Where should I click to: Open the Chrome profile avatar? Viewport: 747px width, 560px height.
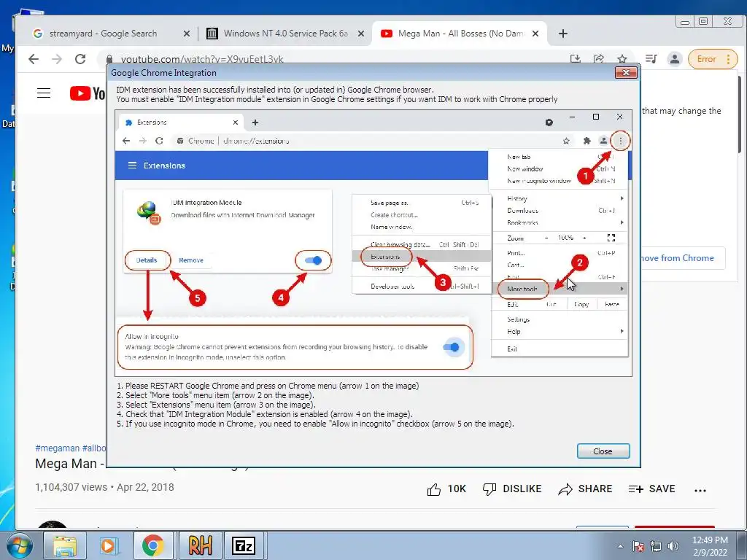675,59
